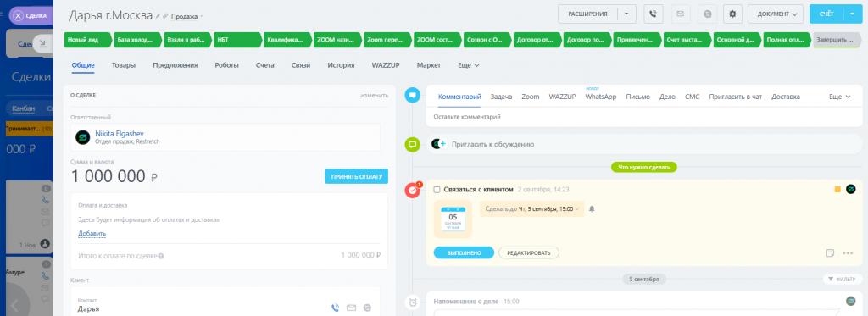
Task: Switch to the Товары tab
Action: (x=124, y=65)
